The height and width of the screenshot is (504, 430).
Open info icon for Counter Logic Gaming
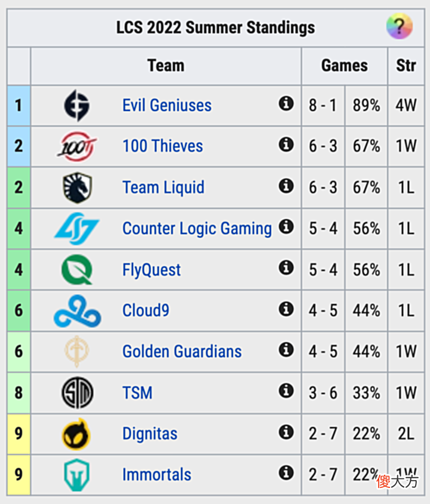pyautogui.click(x=286, y=226)
